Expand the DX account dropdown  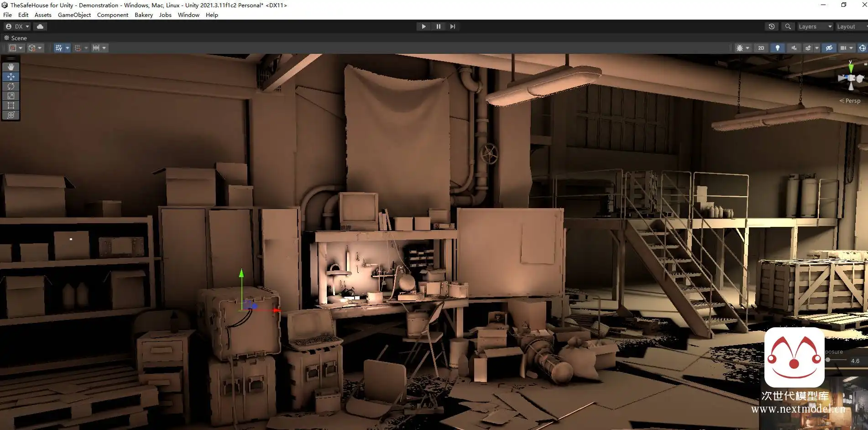point(17,26)
